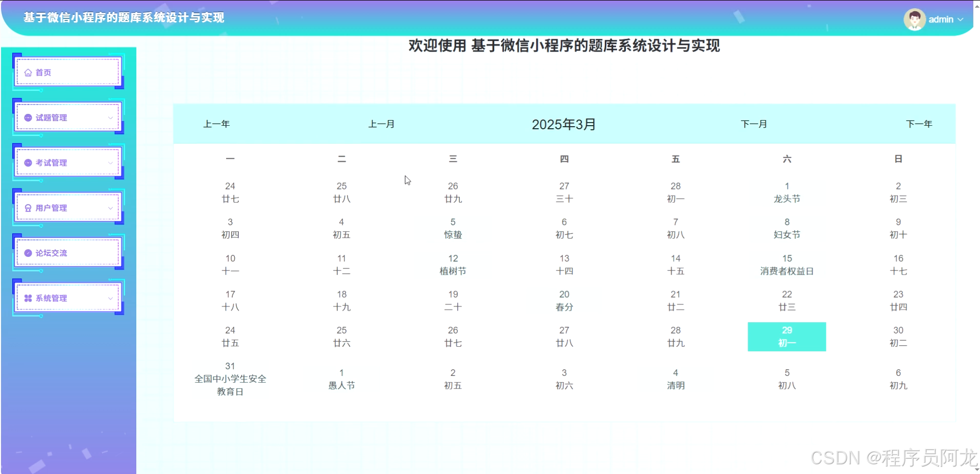
Task: Select highlighted date 29 初一
Action: click(787, 337)
